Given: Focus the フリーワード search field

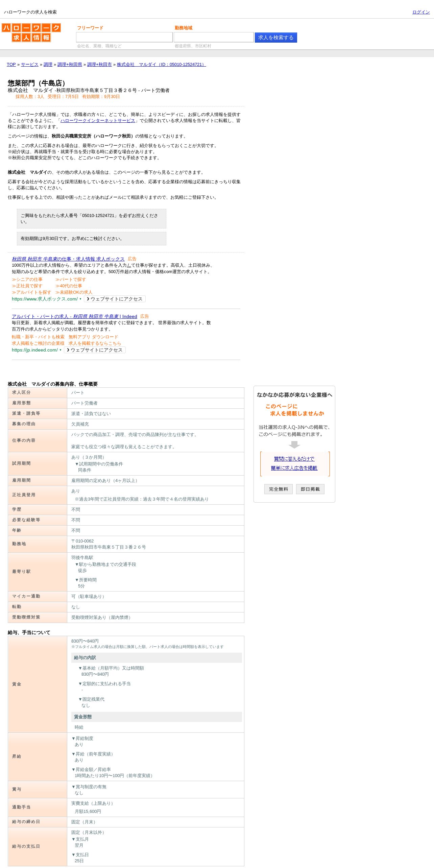Looking at the screenshot, I should pos(124,37).
